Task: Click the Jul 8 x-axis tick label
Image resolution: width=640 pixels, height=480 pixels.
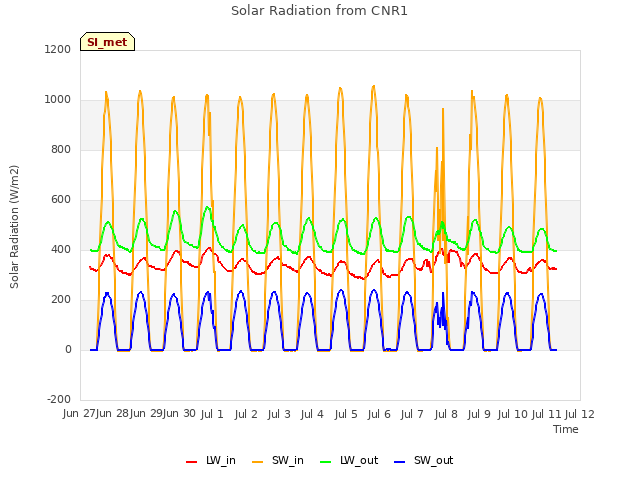Action: point(446,414)
